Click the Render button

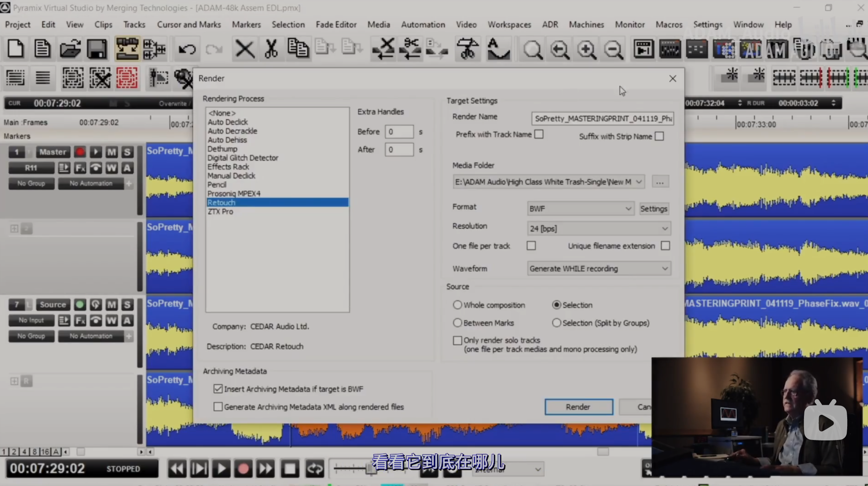click(x=578, y=407)
